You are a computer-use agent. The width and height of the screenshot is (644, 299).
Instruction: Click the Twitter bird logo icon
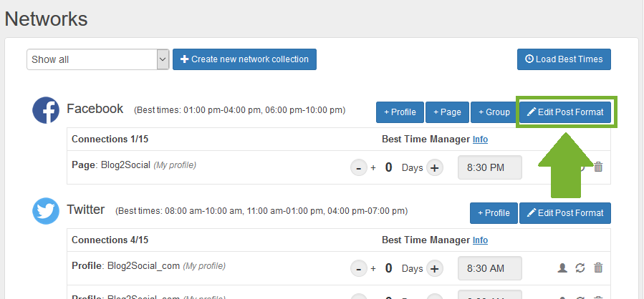(46, 211)
